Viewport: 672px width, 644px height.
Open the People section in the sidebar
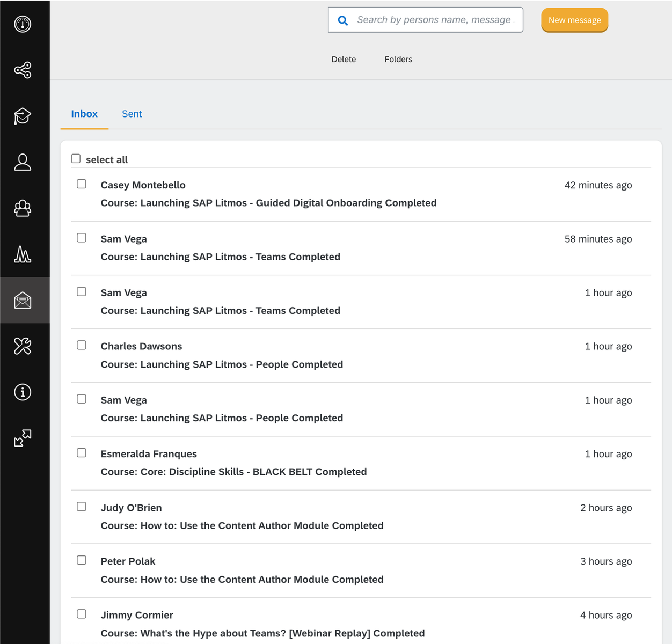point(22,162)
